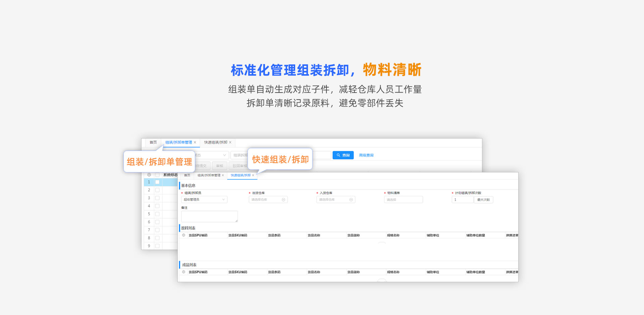This screenshot has height=315, width=644.
Task: Tick the checkbox in row 3
Action: click(157, 198)
